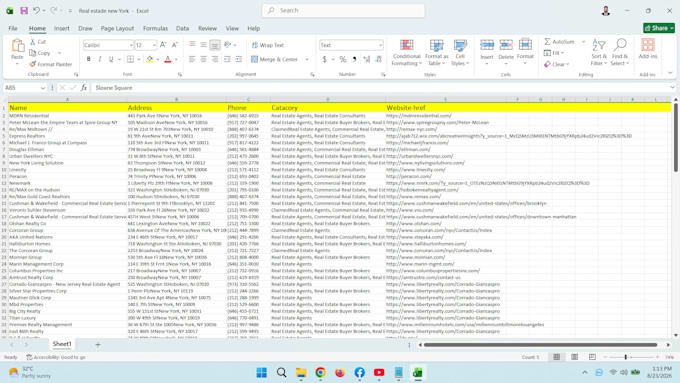This screenshot has height=383, width=680.
Task: Open the number format Text dropdown
Action: (380, 45)
